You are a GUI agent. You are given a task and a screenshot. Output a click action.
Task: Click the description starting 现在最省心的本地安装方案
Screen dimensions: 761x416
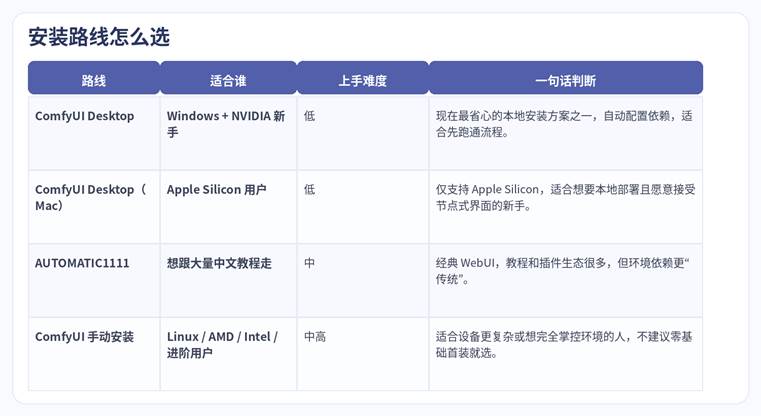[563, 124]
